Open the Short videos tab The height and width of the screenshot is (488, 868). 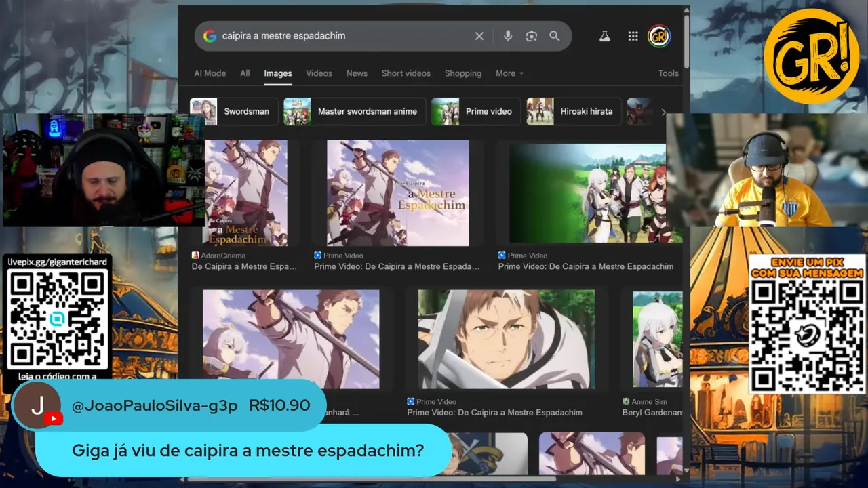coord(406,73)
